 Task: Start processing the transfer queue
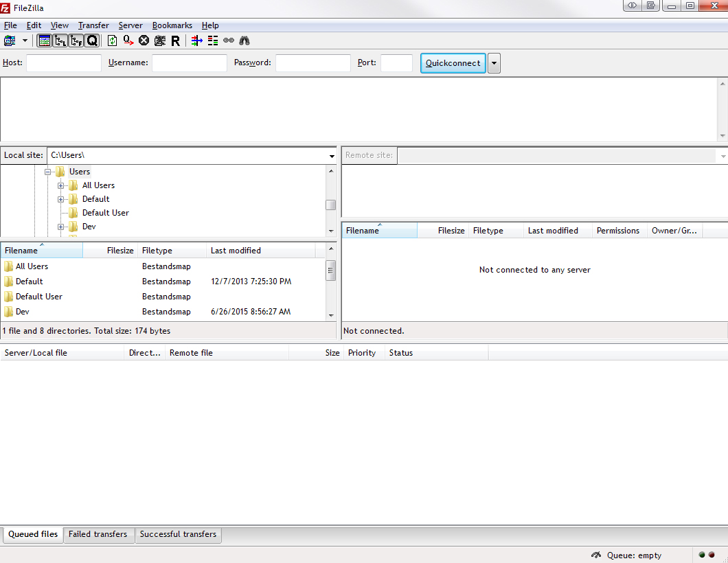click(128, 41)
